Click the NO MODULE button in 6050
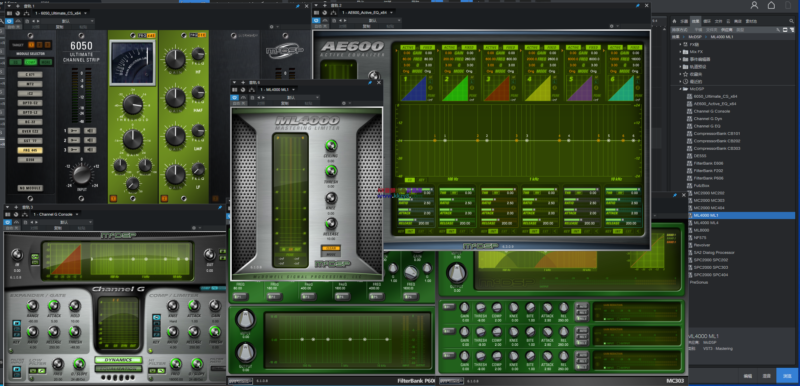 pyautogui.click(x=30, y=188)
